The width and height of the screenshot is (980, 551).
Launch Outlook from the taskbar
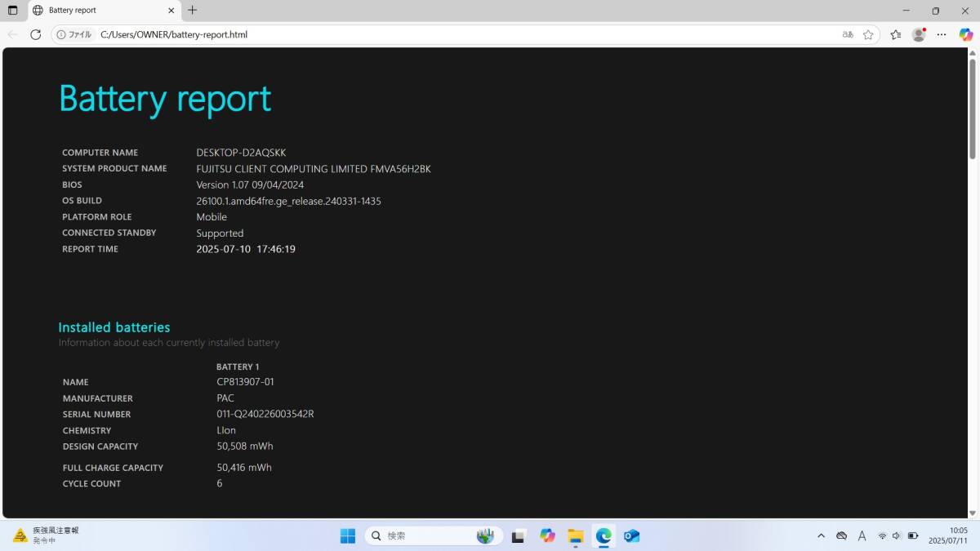click(631, 535)
